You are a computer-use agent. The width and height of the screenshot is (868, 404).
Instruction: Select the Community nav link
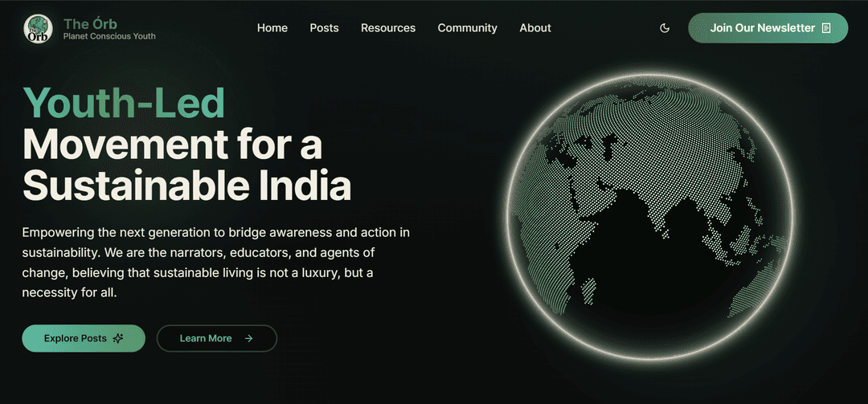pyautogui.click(x=467, y=28)
